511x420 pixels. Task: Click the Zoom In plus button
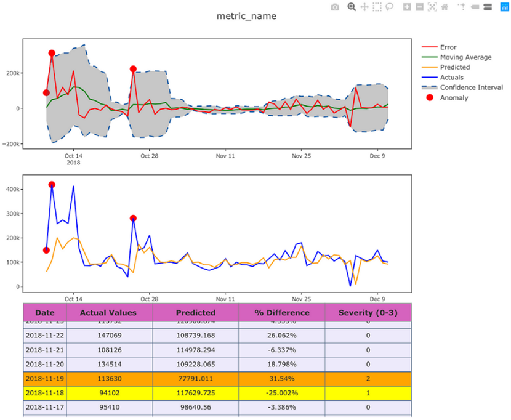click(407, 7)
